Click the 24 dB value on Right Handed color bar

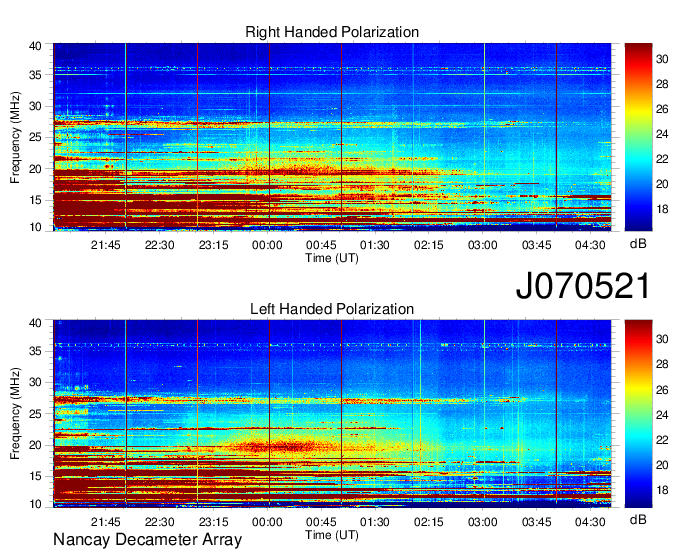pyautogui.click(x=662, y=134)
